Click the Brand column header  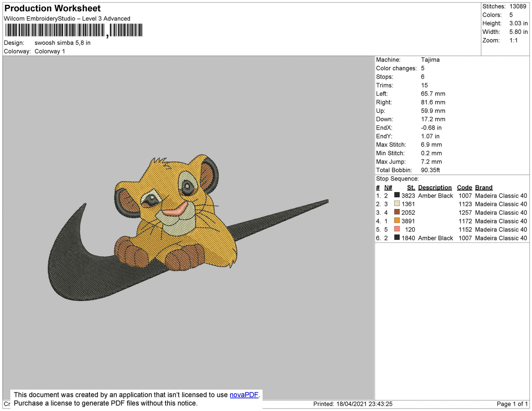click(483, 187)
